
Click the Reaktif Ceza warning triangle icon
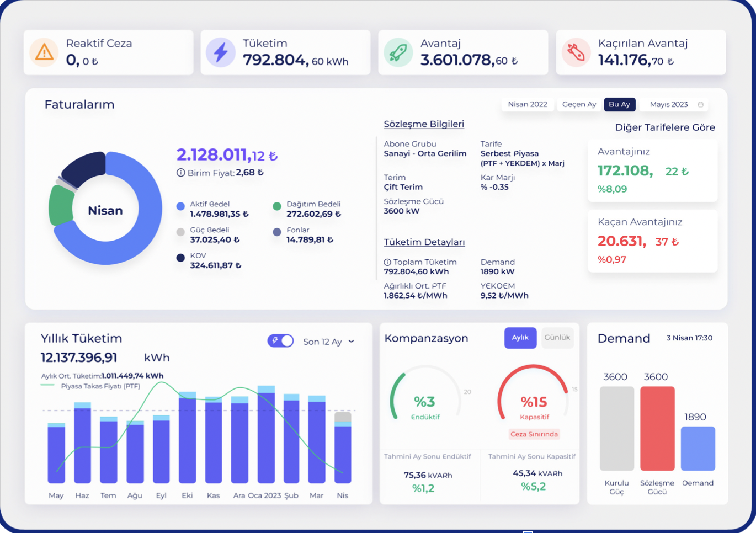(44, 52)
